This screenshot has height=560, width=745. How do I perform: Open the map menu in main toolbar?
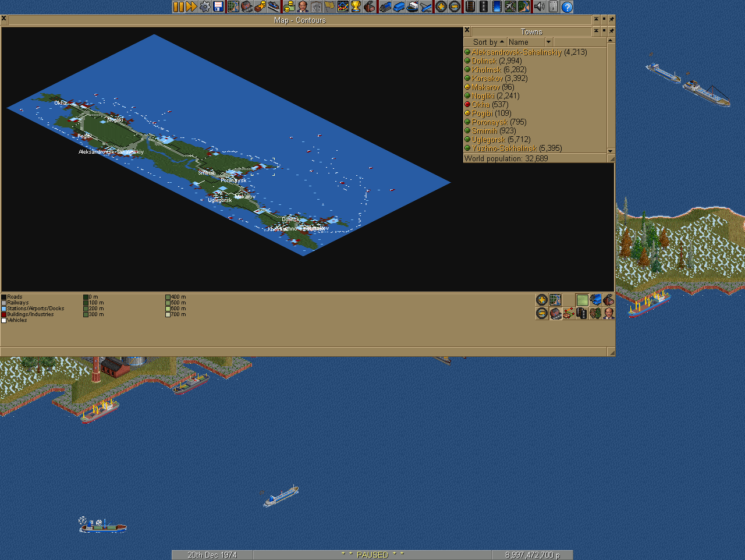233,6
